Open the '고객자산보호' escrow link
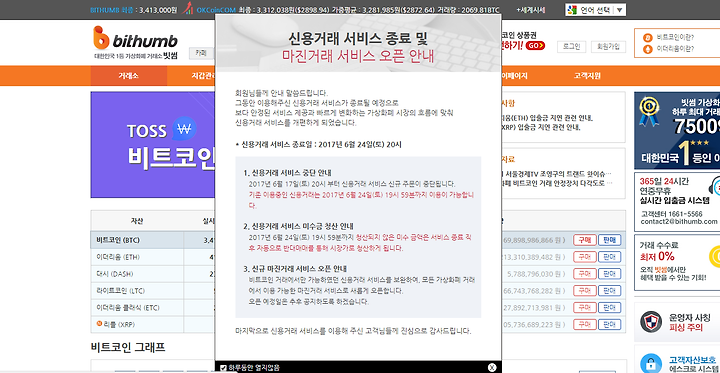 [x=677, y=359]
